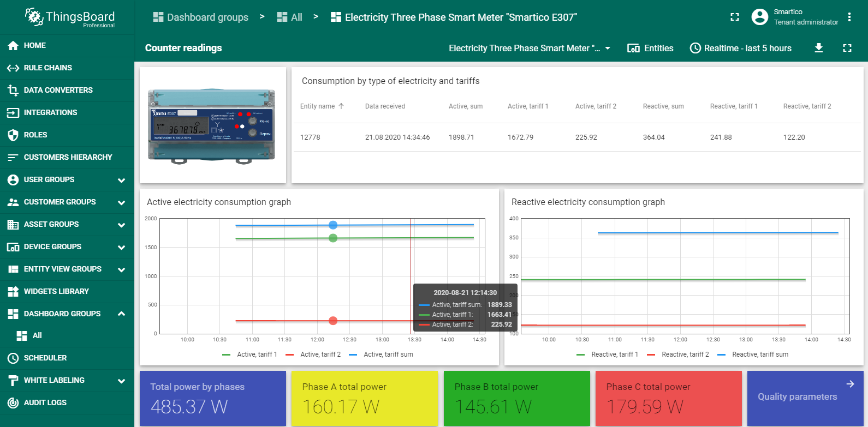This screenshot has height=427, width=868.
Task: Toggle fullscreen icon in the top header
Action: (x=735, y=17)
